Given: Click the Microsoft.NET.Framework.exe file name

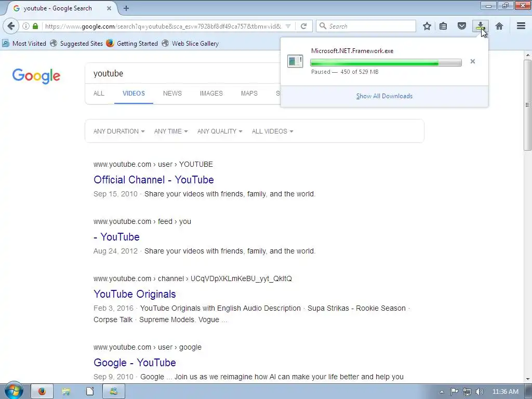Looking at the screenshot, I should (352, 51).
